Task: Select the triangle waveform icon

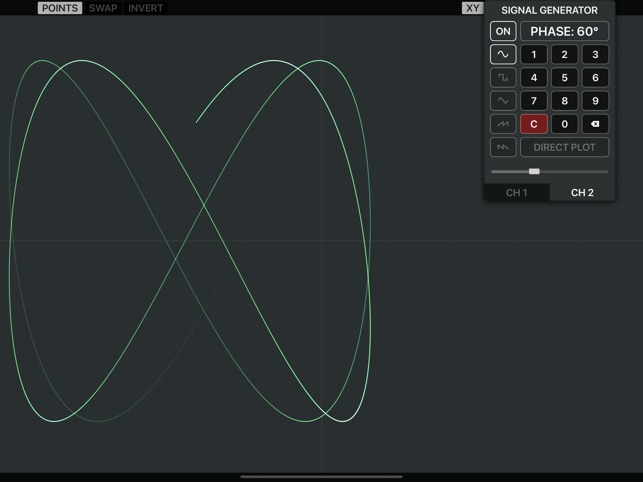Action: coord(503,101)
